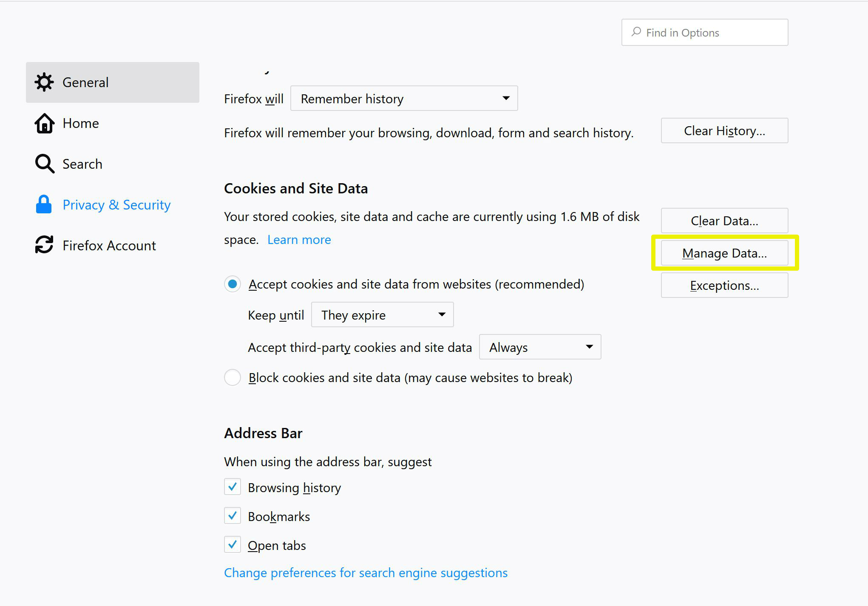The image size is (868, 606).
Task: Uncheck the Browsing history suggestion
Action: coord(233,487)
